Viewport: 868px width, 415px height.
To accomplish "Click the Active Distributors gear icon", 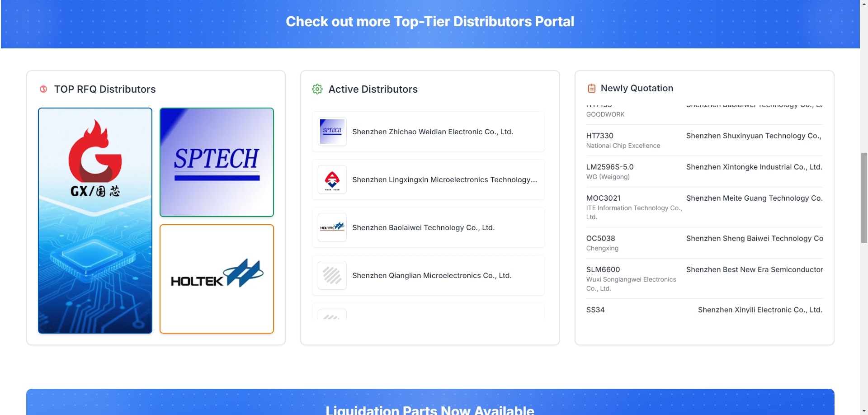I will 317,89.
